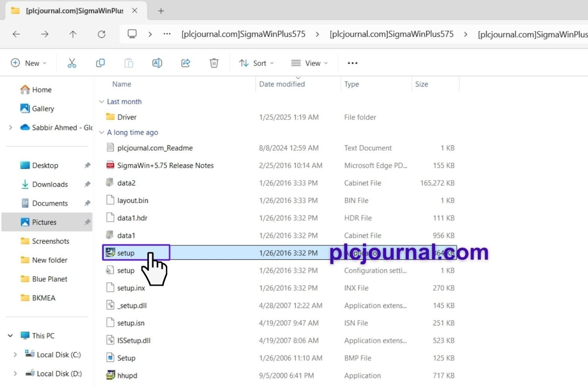Click the Copy icon in toolbar

(100, 63)
